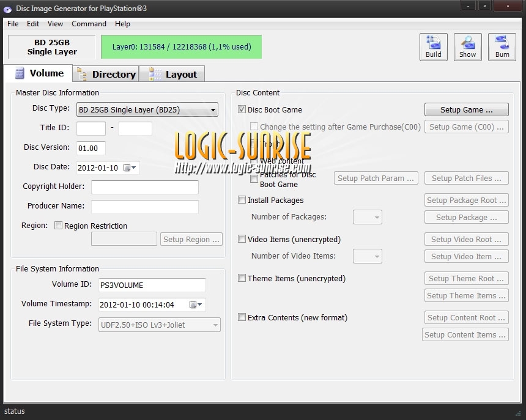Click the green Layer0 usage indicator
Image resolution: width=526 pixels, height=420 pixels.
click(x=182, y=47)
